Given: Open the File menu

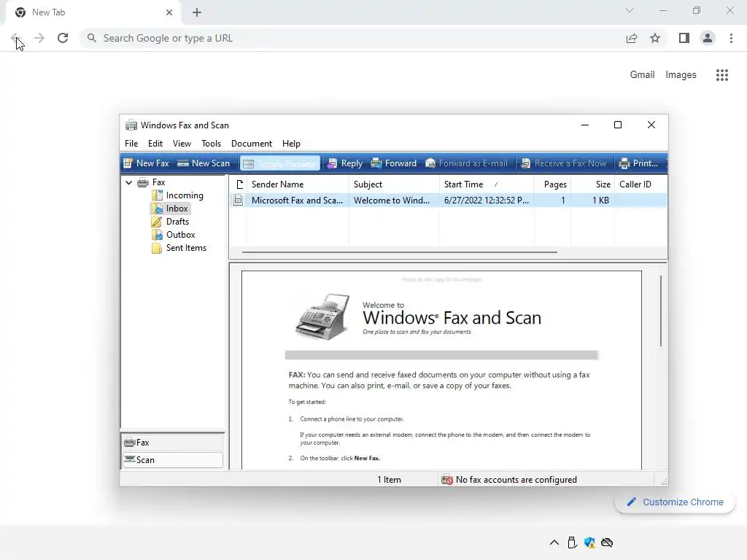Looking at the screenshot, I should [x=131, y=144].
